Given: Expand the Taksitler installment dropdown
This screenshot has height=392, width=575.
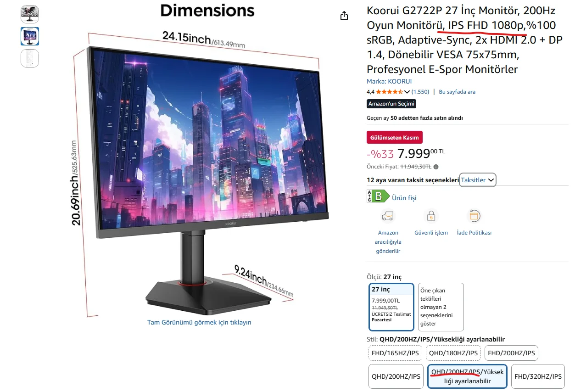Looking at the screenshot, I should pyautogui.click(x=478, y=180).
